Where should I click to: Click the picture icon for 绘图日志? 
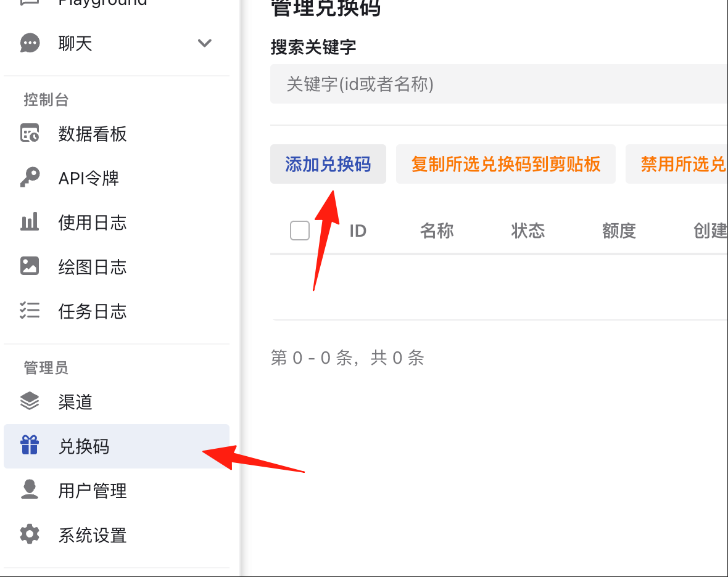click(30, 266)
